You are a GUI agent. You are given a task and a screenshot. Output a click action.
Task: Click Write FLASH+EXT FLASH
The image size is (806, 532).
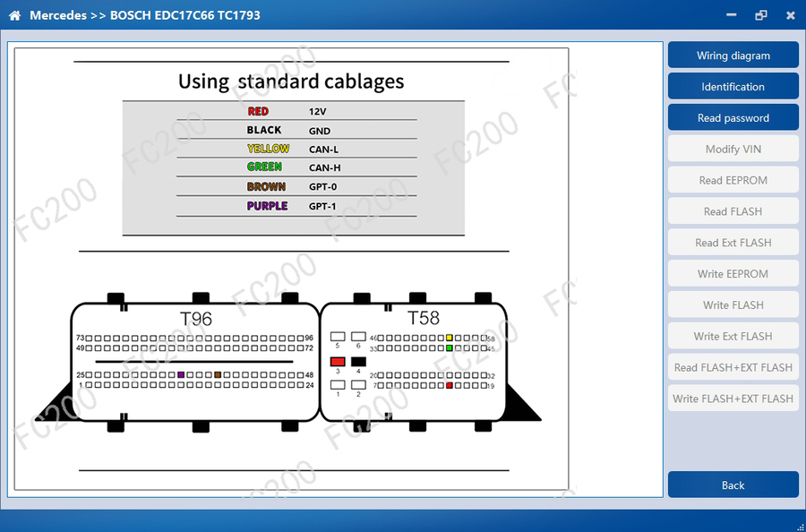click(x=733, y=399)
